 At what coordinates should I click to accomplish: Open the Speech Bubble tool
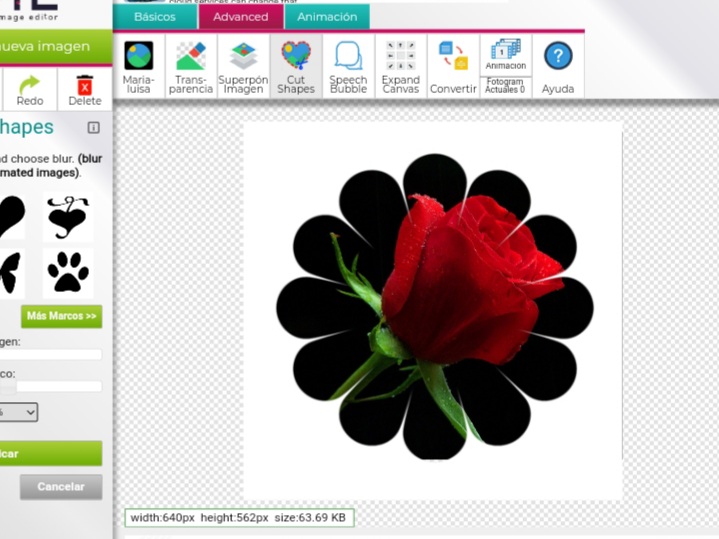pyautogui.click(x=348, y=66)
